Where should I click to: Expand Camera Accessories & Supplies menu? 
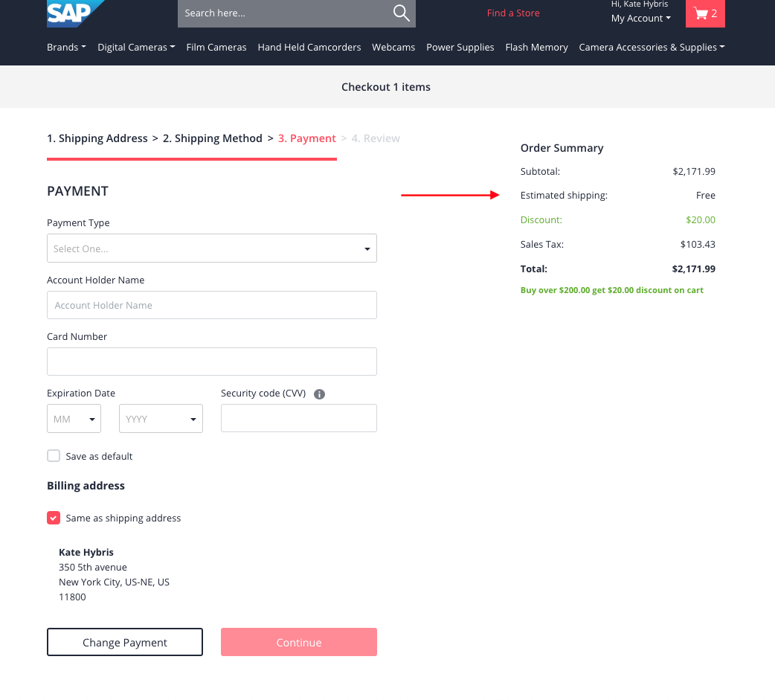pos(652,47)
